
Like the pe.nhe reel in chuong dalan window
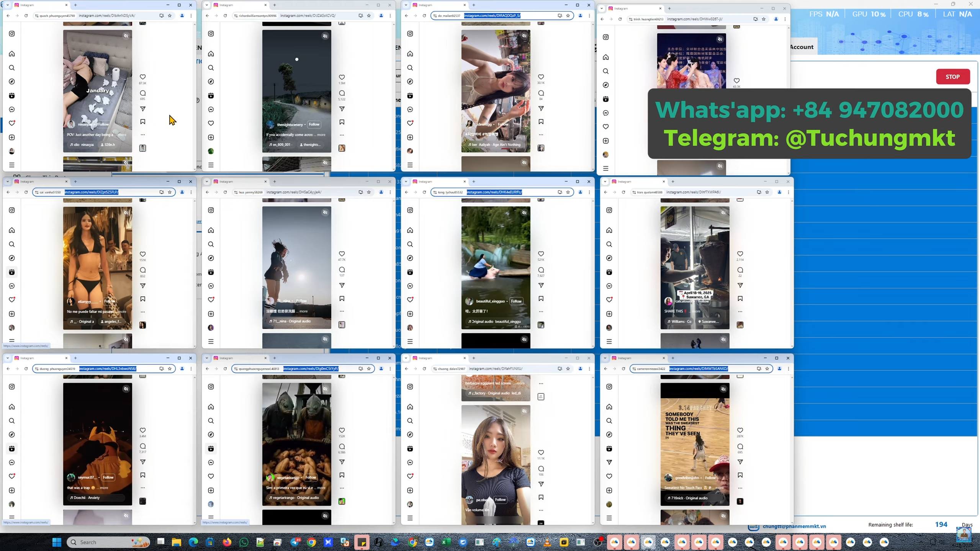tap(541, 453)
